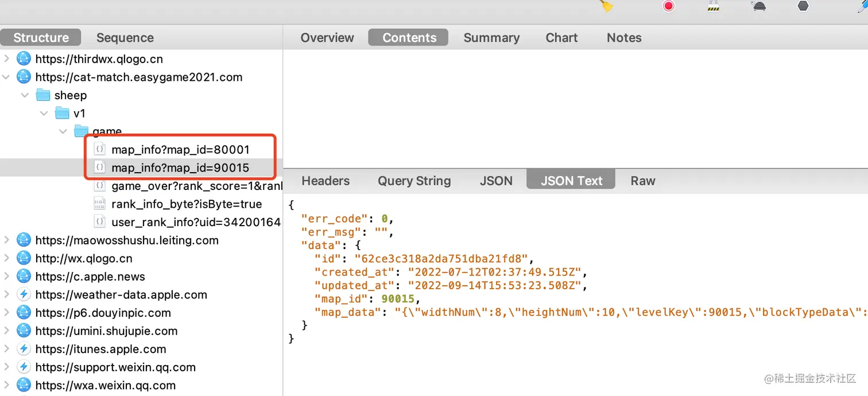Image resolution: width=868 pixels, height=396 pixels.
Task: Click the globe icon beside c.apple.news
Action: click(x=24, y=277)
